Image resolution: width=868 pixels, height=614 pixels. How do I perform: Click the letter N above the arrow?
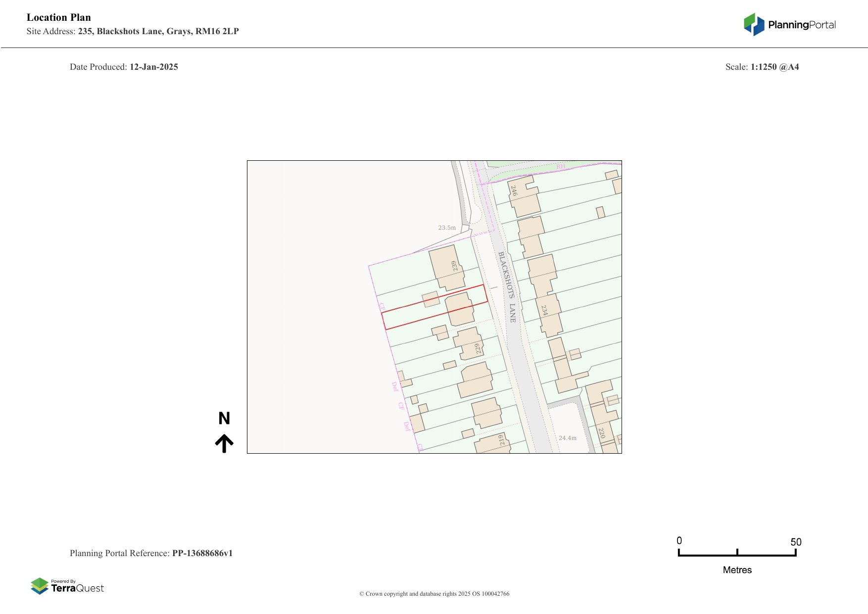224,419
